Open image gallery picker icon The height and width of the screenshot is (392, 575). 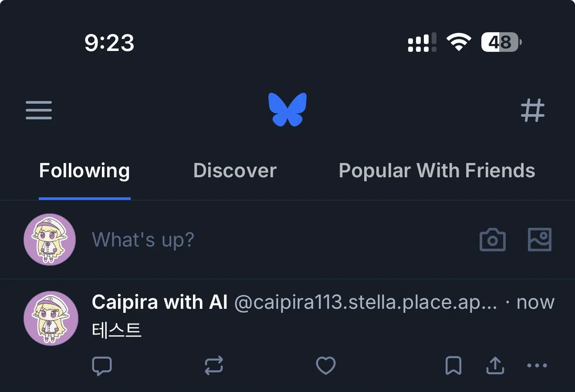(x=539, y=240)
